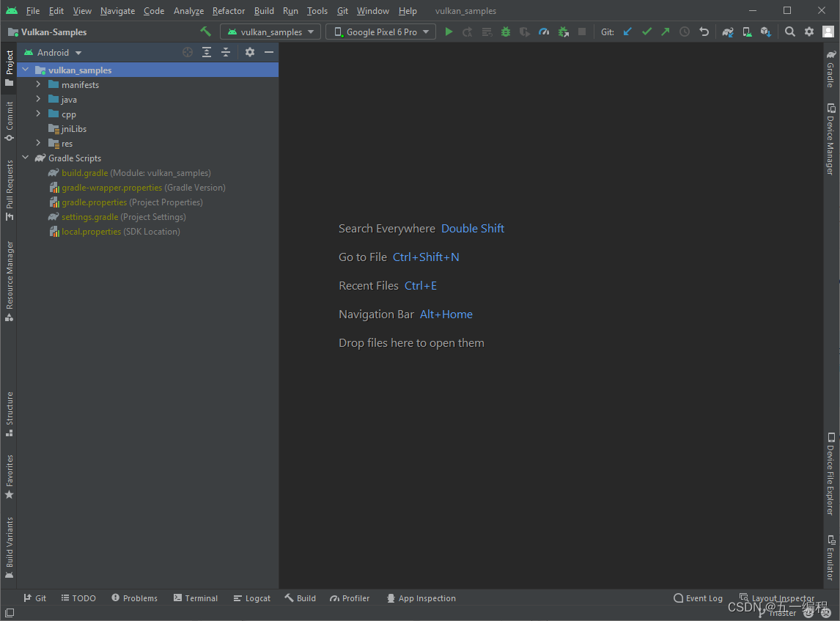Open the Problems tool window

pos(134,598)
